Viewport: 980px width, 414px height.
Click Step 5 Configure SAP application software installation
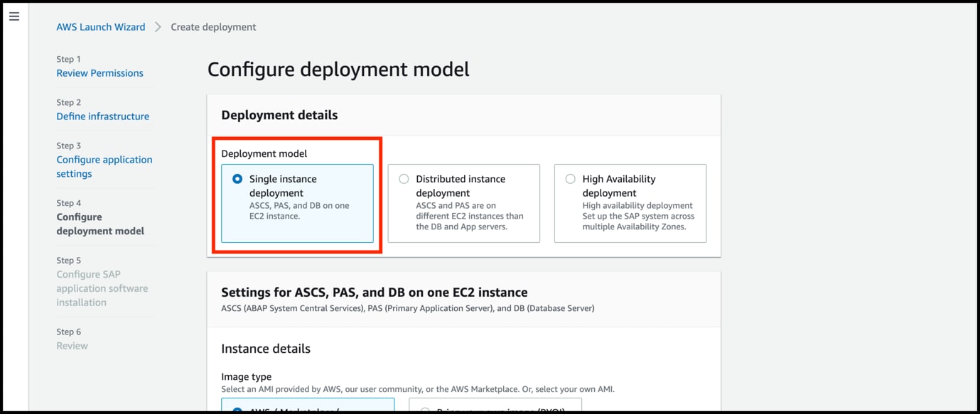coord(102,288)
